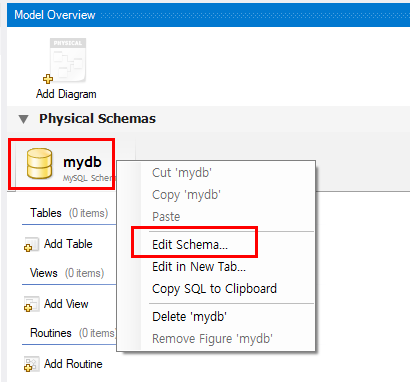Click the Add Diagram physical model icon
Screen dimensions: 410x382
[x=65, y=60]
